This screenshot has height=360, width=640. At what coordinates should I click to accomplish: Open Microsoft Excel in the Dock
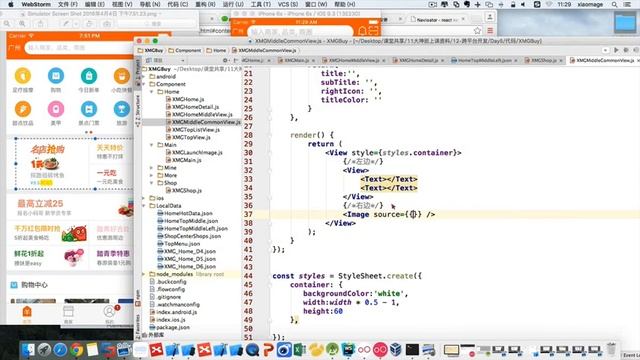pos(300,350)
